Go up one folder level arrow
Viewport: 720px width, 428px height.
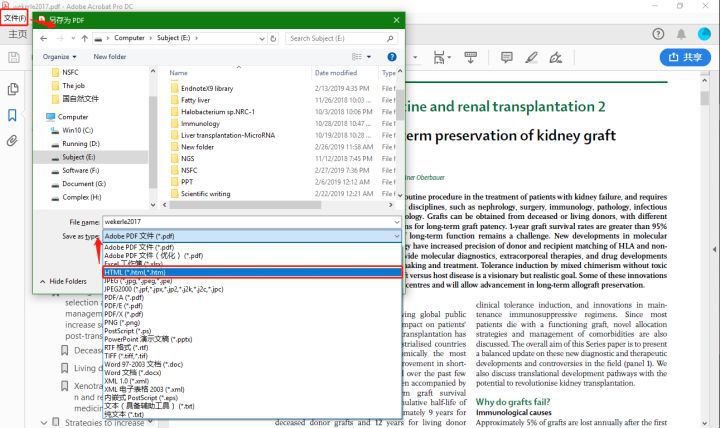pos(84,39)
